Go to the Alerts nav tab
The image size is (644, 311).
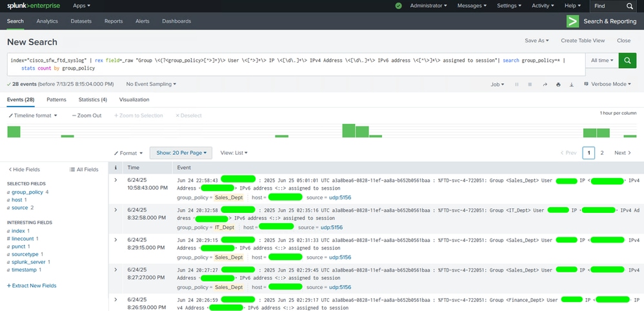[x=143, y=21]
